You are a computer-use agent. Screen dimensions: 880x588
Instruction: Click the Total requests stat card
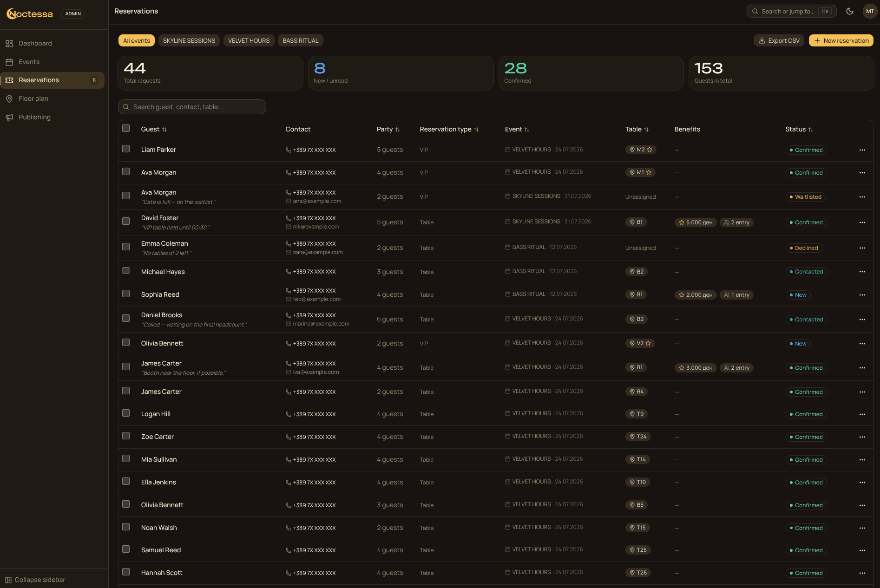pyautogui.click(x=210, y=73)
